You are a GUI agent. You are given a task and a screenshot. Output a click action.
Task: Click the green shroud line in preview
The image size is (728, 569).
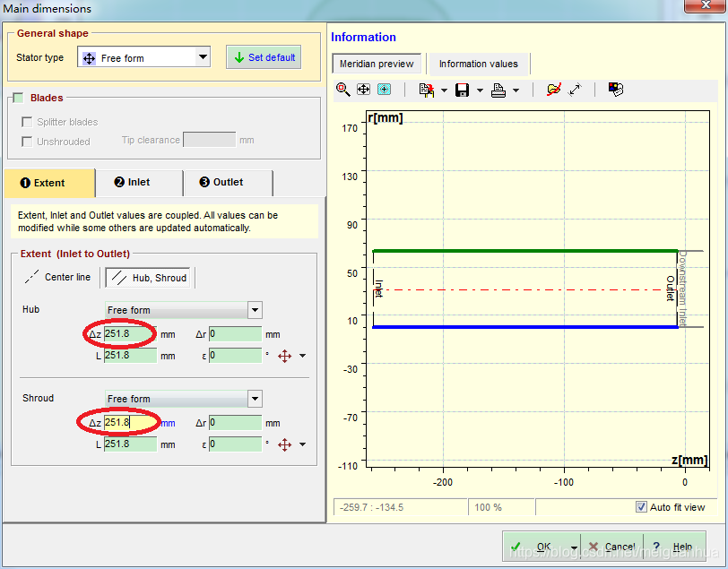click(x=525, y=251)
